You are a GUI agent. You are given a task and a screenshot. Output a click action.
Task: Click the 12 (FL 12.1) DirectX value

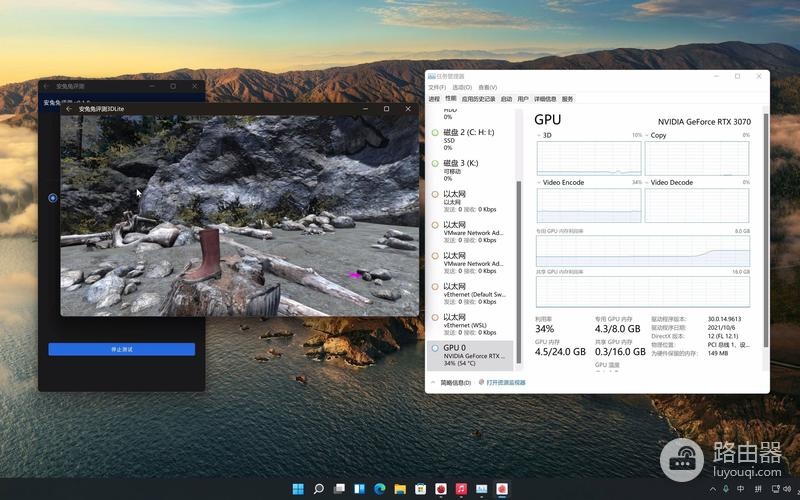coord(723,336)
